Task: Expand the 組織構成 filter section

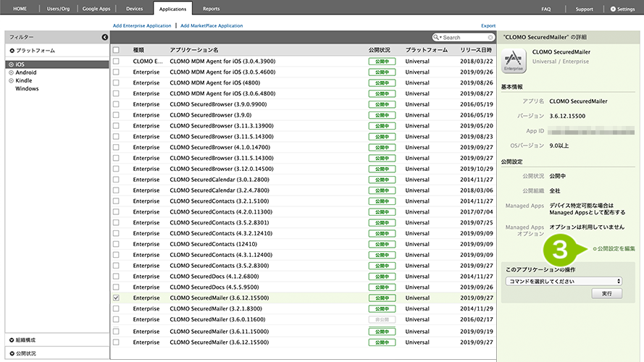Action: click(12, 340)
